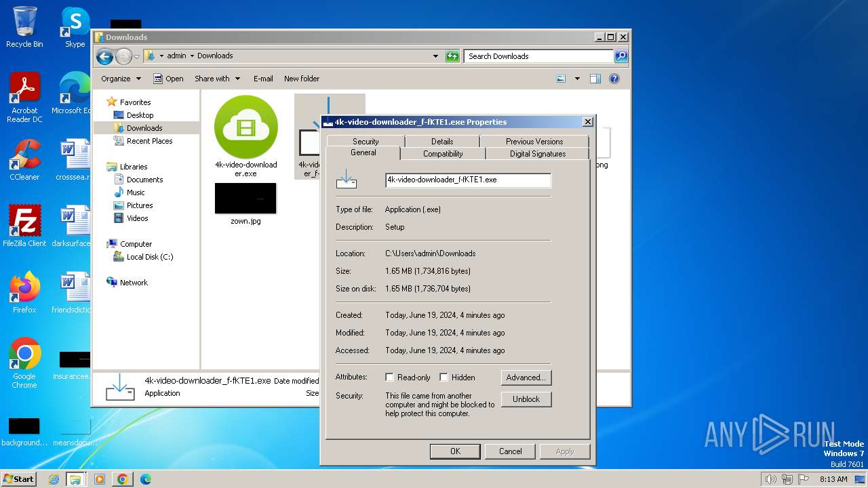Select Desktop under Favorites
The image size is (868, 488).
140,115
